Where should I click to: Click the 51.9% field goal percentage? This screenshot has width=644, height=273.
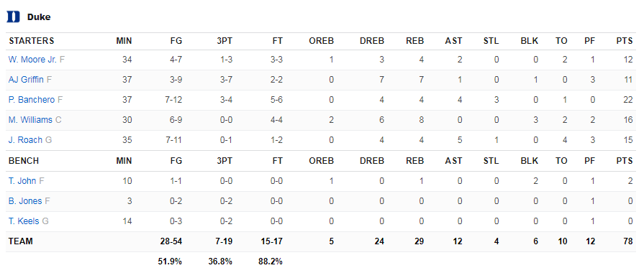pyautogui.click(x=170, y=262)
